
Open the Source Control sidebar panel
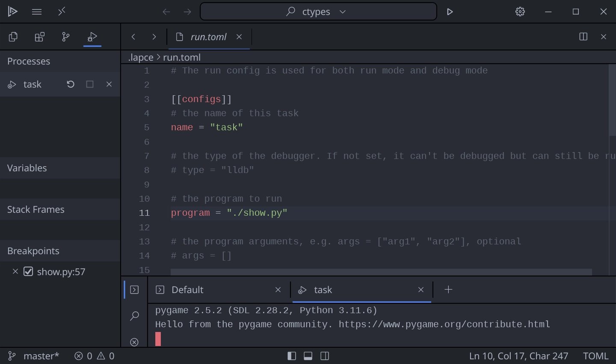66,37
